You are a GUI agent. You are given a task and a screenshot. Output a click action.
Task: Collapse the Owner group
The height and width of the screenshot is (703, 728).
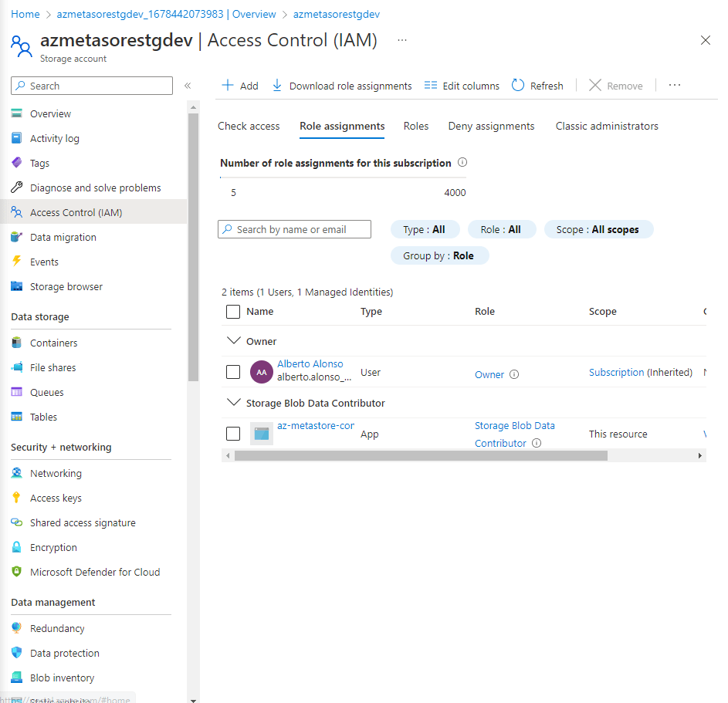pyautogui.click(x=232, y=340)
